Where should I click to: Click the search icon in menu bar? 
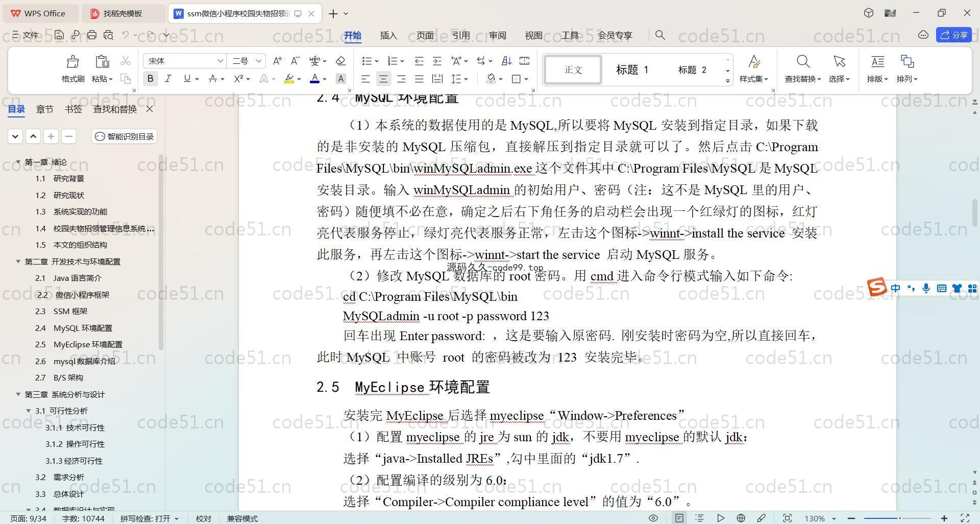(660, 35)
